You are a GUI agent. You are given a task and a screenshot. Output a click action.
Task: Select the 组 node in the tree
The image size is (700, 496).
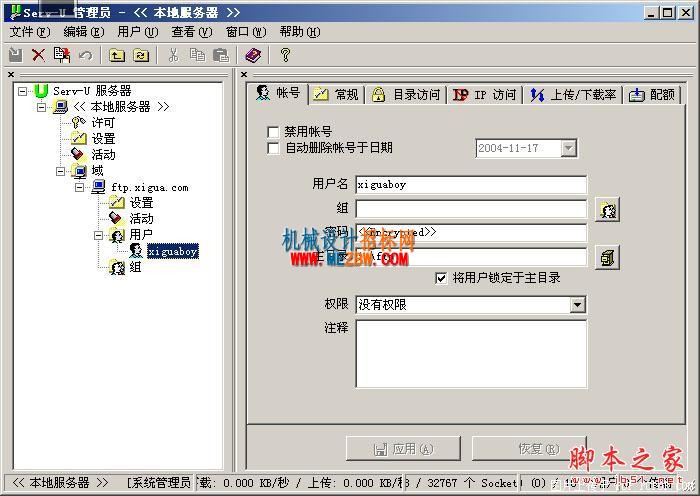pos(135,267)
